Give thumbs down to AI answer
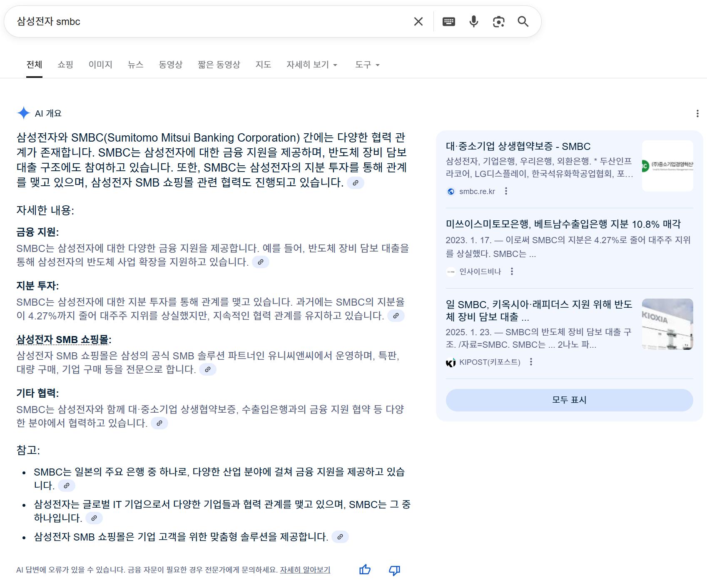The height and width of the screenshot is (588, 707). click(x=395, y=570)
